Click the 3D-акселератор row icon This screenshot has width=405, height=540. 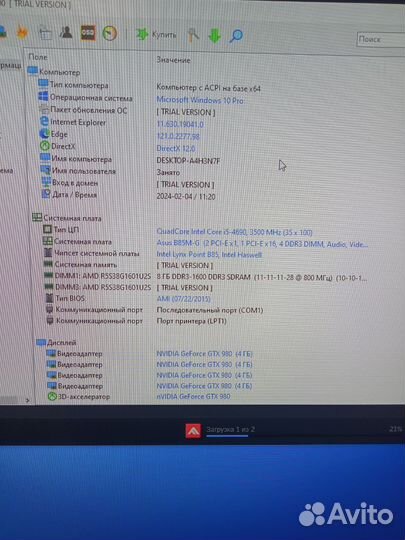point(52,396)
